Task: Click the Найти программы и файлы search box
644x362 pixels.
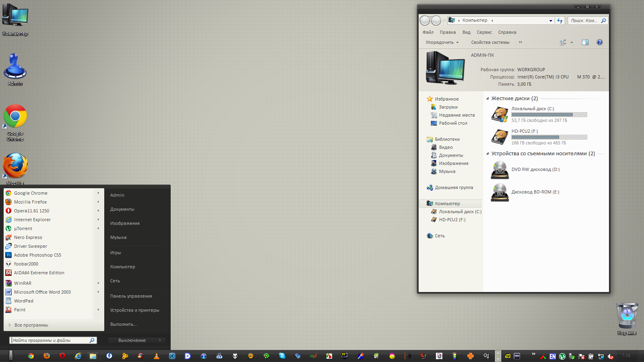Action: click(50, 340)
